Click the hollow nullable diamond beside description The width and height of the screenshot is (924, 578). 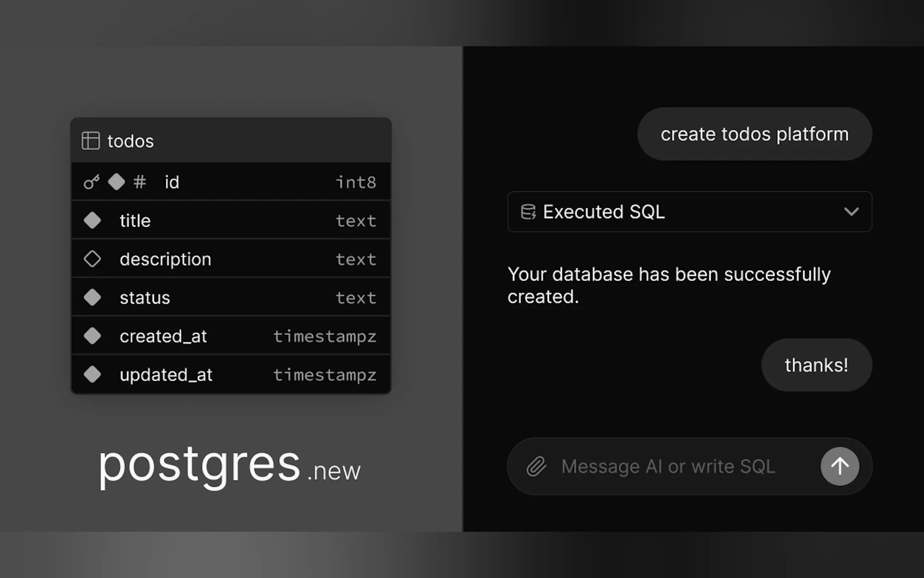click(x=92, y=259)
